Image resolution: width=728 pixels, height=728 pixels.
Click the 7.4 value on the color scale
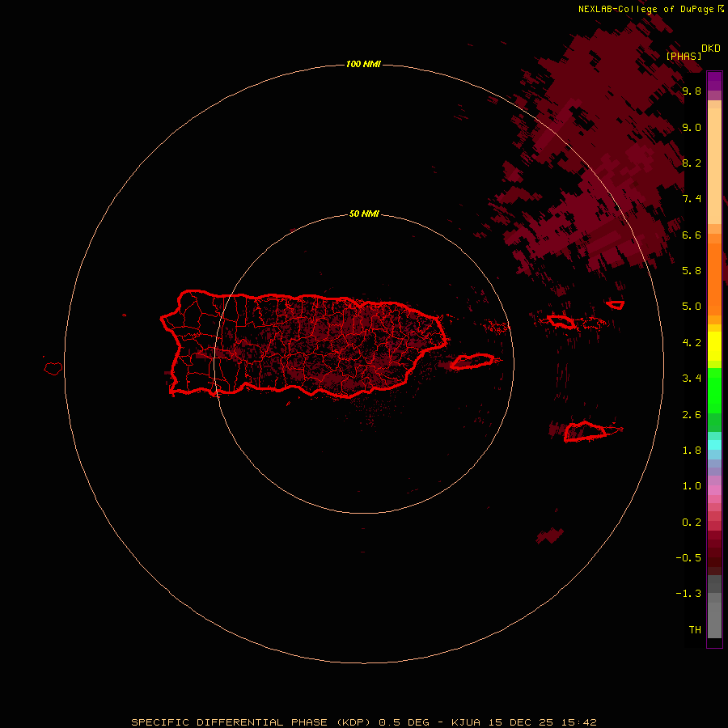click(x=692, y=199)
